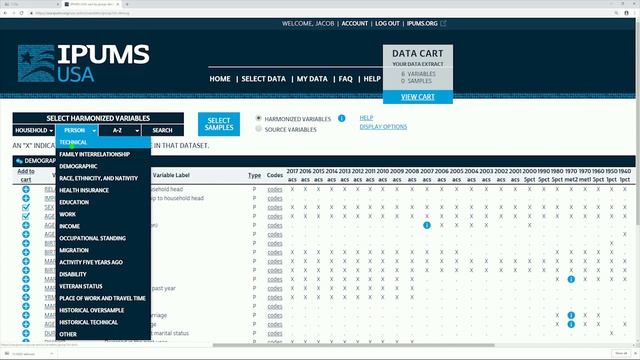This screenshot has width=640, height=360.
Task: Add the second variable row (relationship to household head) to cart
Action: click(x=26, y=198)
